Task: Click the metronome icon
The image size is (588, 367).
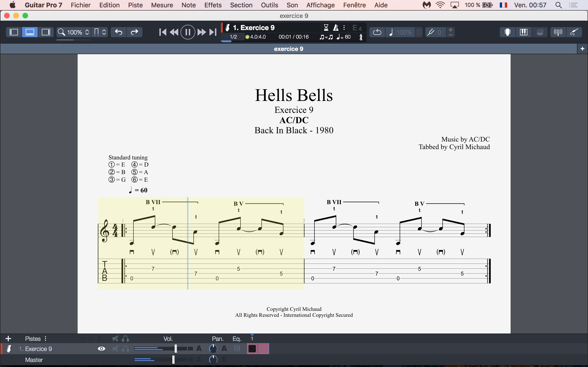Action: (x=336, y=28)
